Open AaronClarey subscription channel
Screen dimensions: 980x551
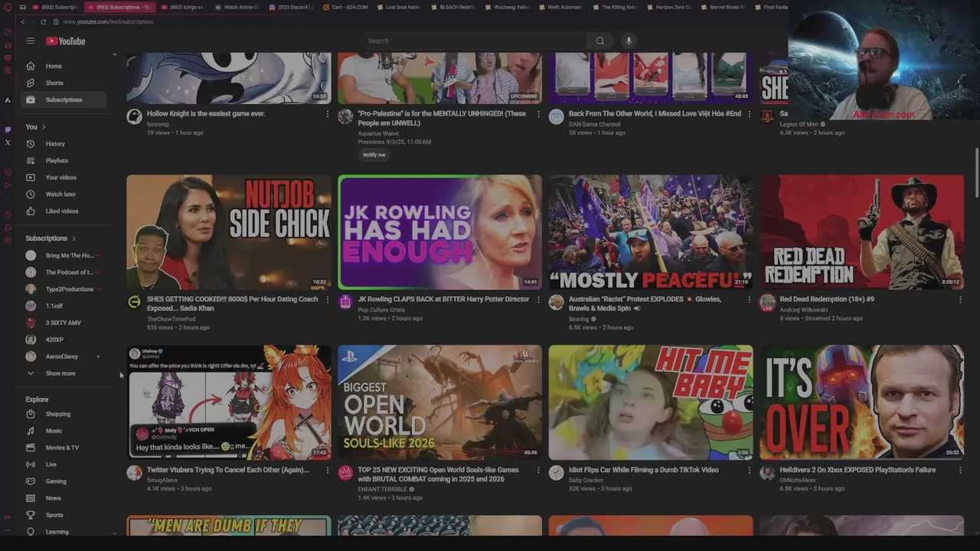[x=64, y=357]
